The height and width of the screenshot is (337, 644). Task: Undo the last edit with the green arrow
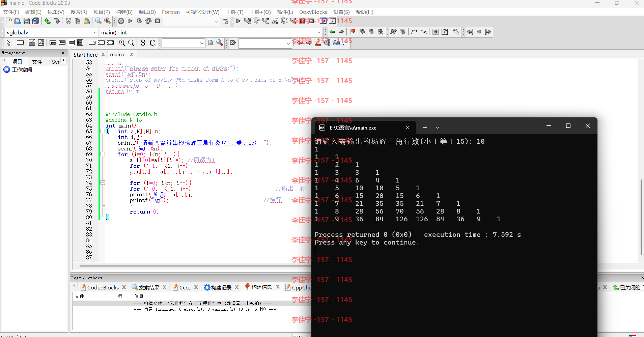point(48,21)
